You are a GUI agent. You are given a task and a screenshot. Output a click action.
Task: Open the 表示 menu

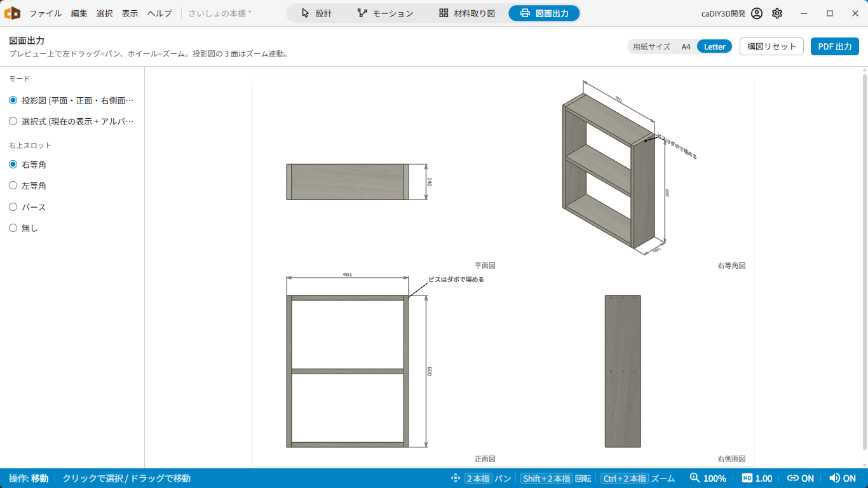[130, 13]
